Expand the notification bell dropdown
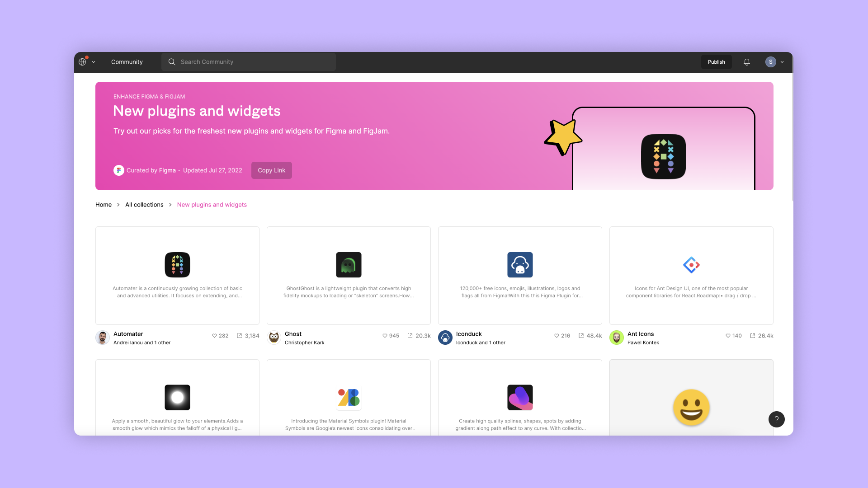 [746, 62]
